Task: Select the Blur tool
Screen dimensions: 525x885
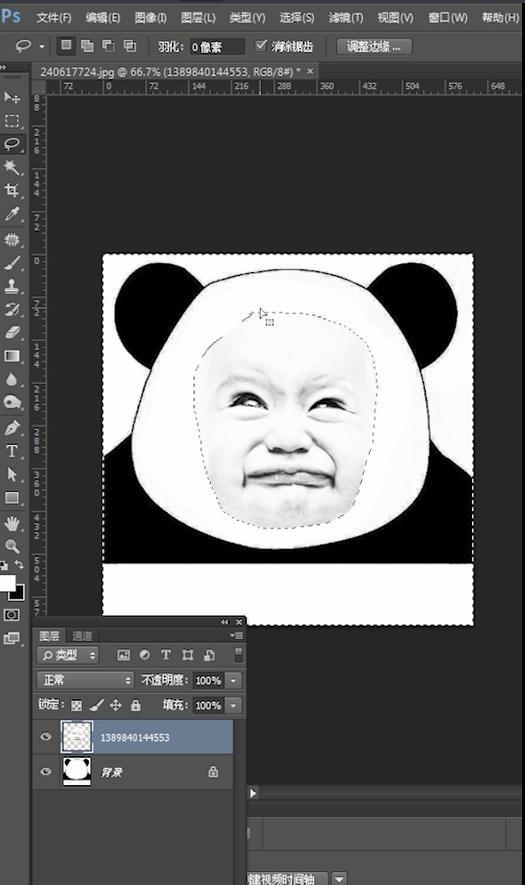Action: [x=12, y=379]
